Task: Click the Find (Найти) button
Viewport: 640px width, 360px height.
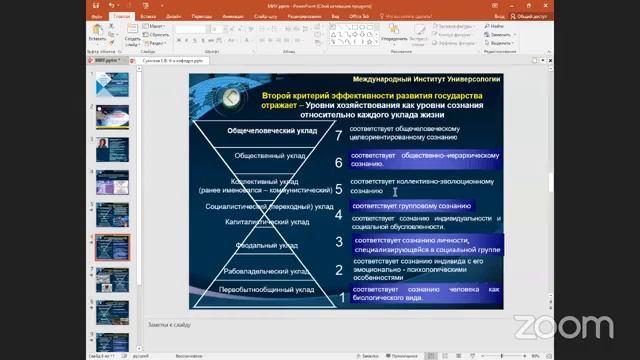Action: click(494, 26)
